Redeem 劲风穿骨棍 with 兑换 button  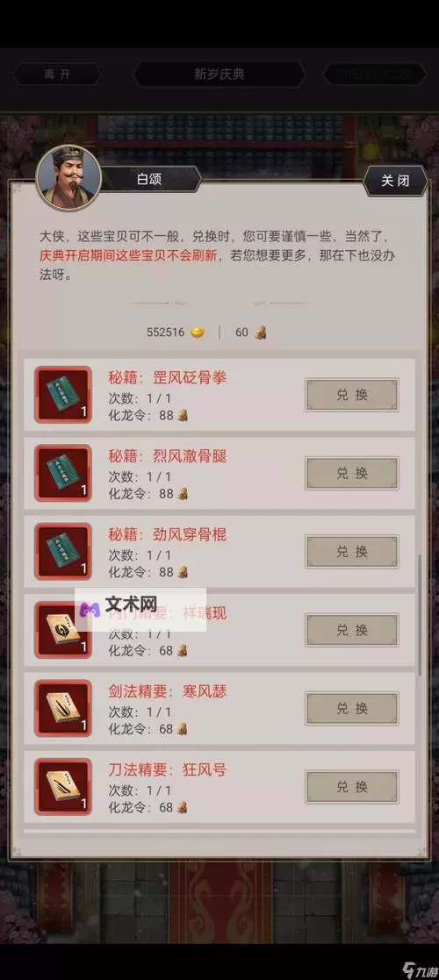tap(351, 552)
